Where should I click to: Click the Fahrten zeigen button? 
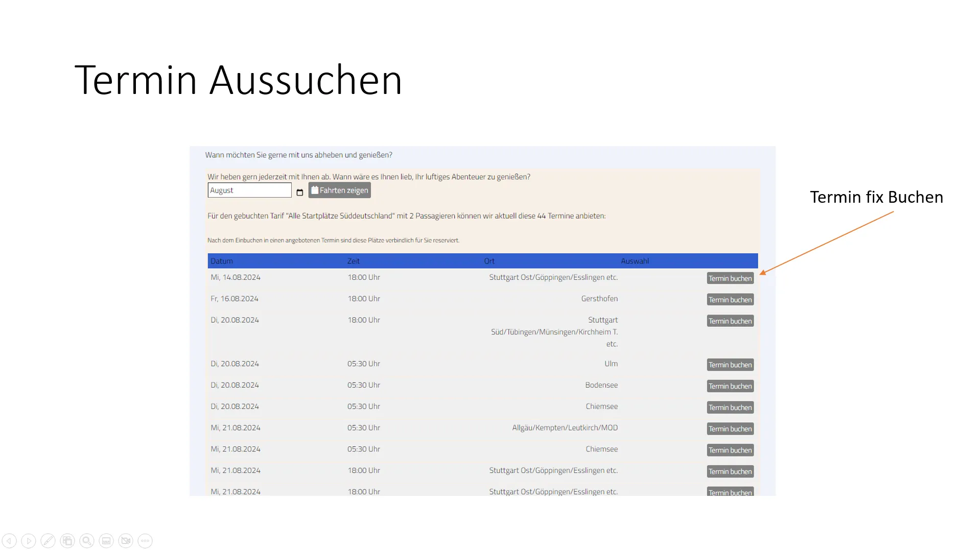click(x=339, y=189)
